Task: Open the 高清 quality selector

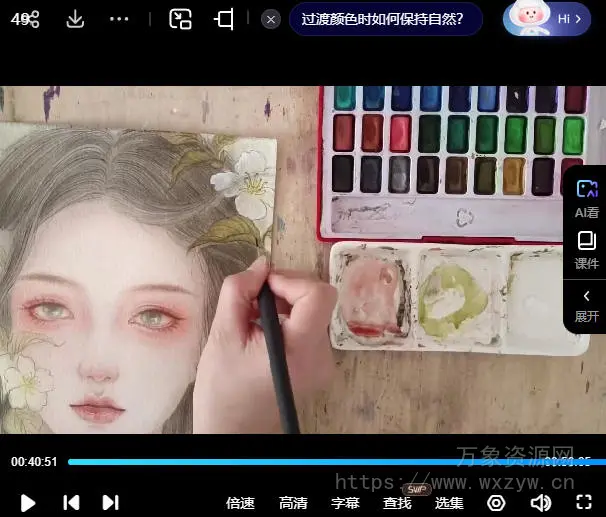Action: tap(293, 502)
